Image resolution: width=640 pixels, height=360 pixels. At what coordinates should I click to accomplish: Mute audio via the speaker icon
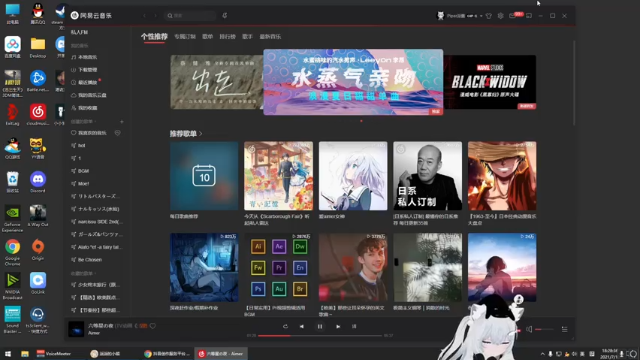(x=529, y=329)
